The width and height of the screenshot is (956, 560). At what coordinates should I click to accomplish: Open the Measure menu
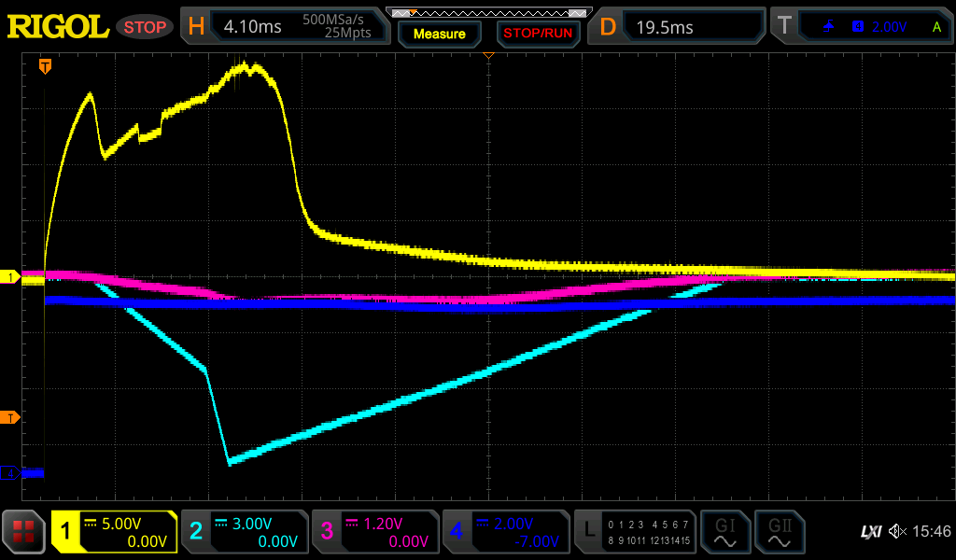click(439, 34)
